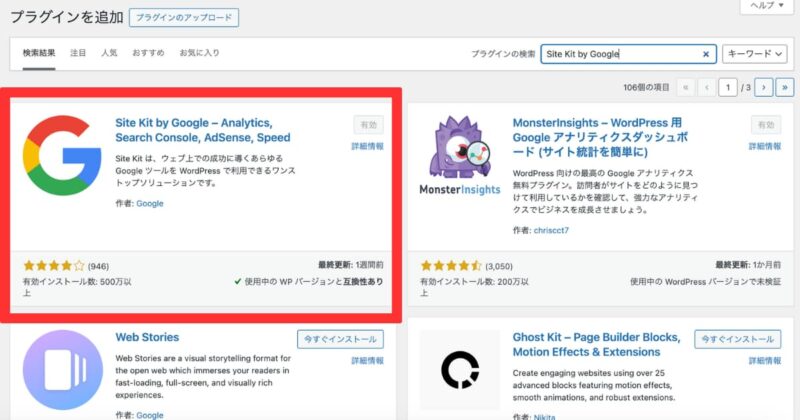Viewport: 800px width, 420px height.
Task: Switch to the 検索結果 tab
Action: [x=39, y=53]
